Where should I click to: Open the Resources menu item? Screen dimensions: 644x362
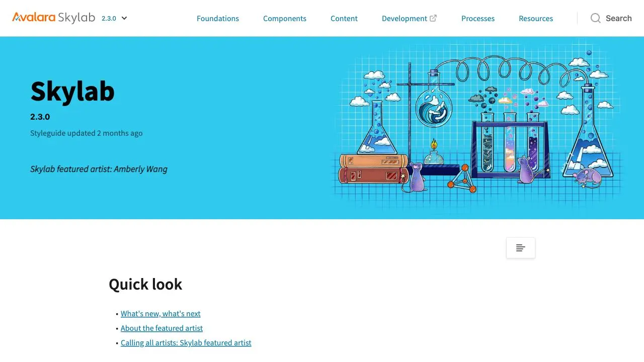[536, 19]
